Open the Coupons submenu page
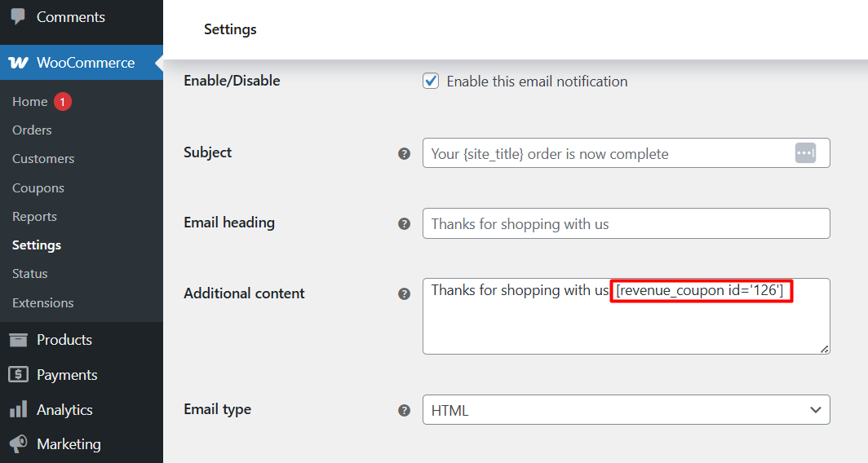The width and height of the screenshot is (868, 463). [38, 188]
